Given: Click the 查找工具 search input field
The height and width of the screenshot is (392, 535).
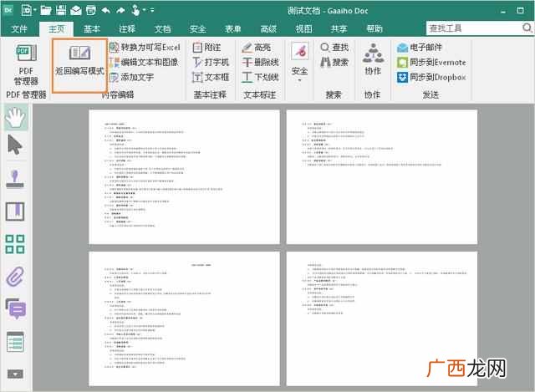Looking at the screenshot, I should click(x=474, y=28).
